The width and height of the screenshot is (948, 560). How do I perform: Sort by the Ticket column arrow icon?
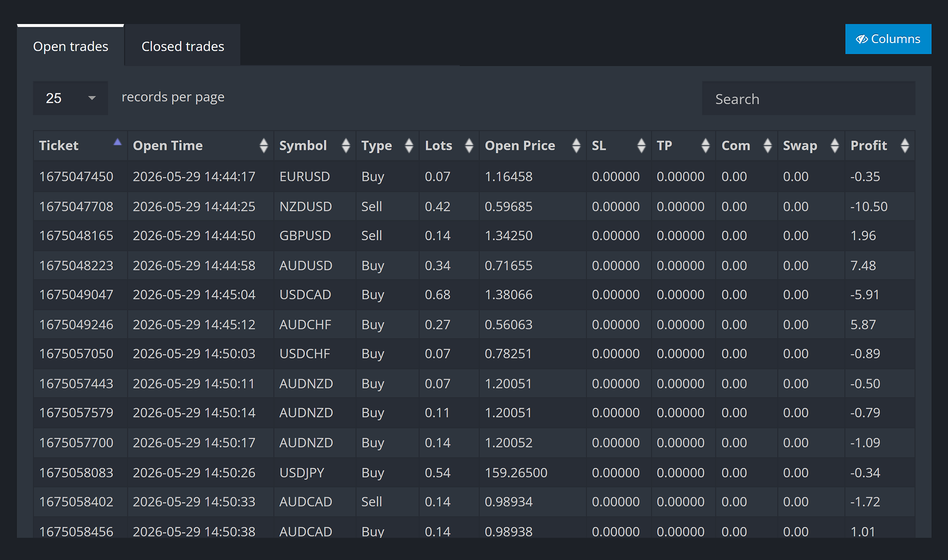point(117,142)
